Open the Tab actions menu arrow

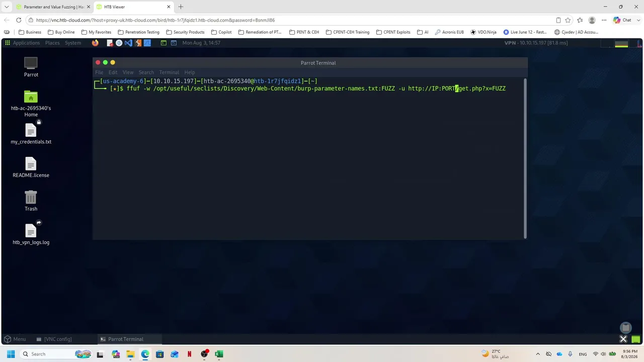7,7
